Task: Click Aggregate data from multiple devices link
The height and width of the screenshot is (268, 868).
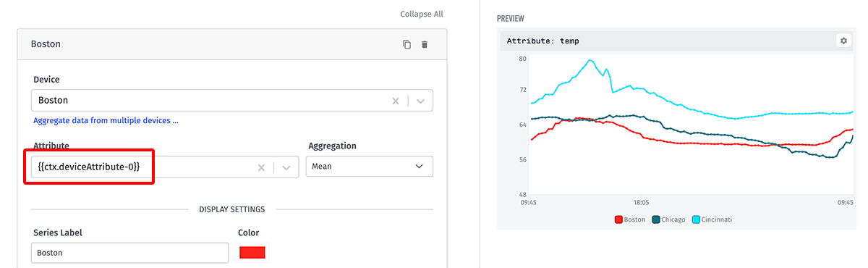Action: (106, 120)
